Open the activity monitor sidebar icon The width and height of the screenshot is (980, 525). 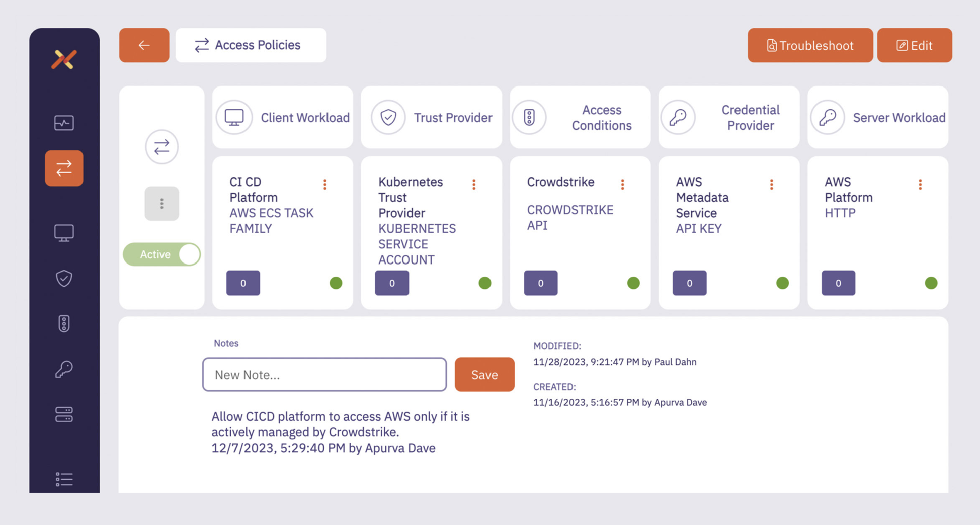(x=64, y=123)
